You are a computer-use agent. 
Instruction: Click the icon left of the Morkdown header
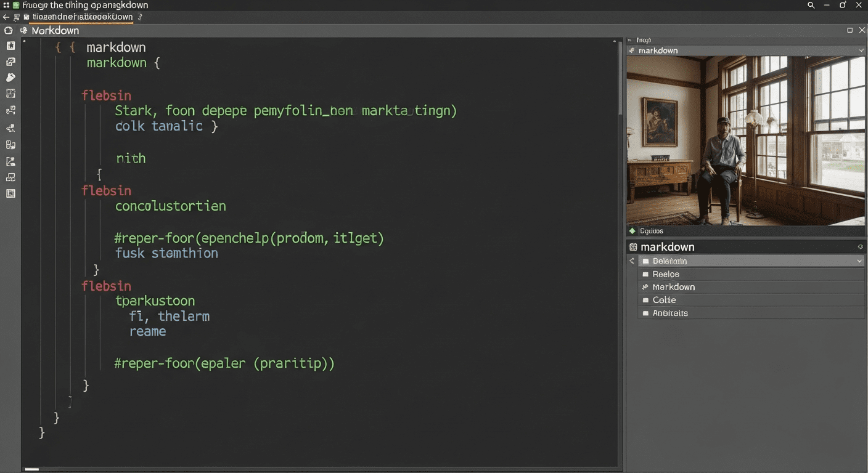(24, 30)
